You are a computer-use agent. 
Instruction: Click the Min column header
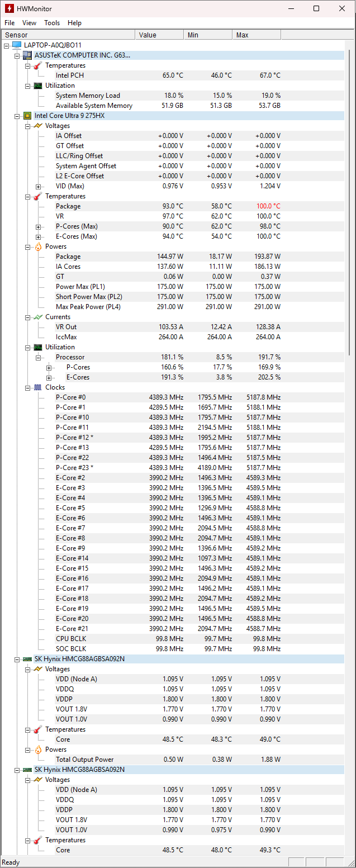coord(208,35)
